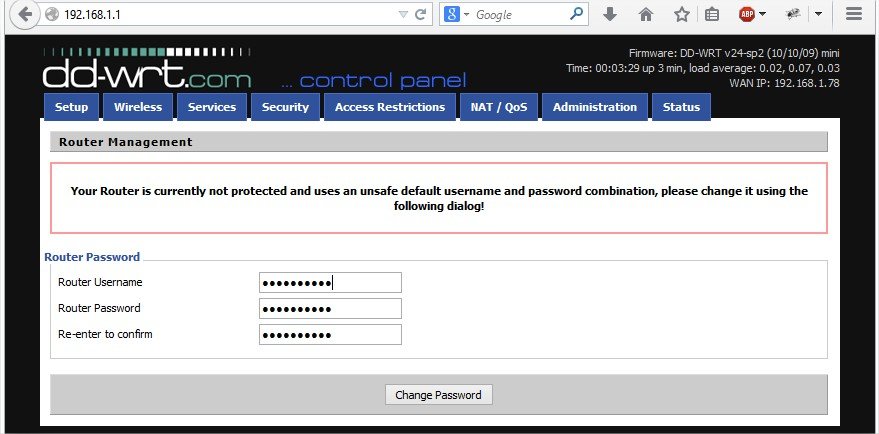Image resolution: width=879 pixels, height=434 pixels.
Task: Show the bookmarks list icon
Action: 712,15
